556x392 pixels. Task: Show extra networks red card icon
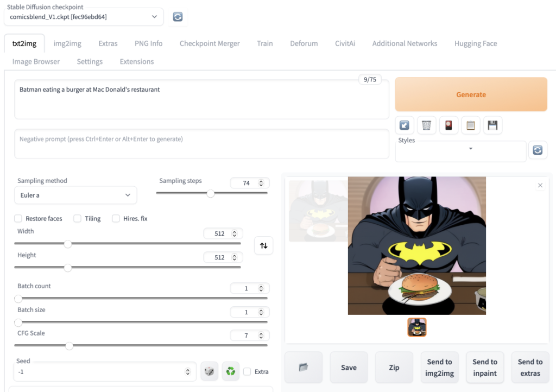tap(448, 125)
